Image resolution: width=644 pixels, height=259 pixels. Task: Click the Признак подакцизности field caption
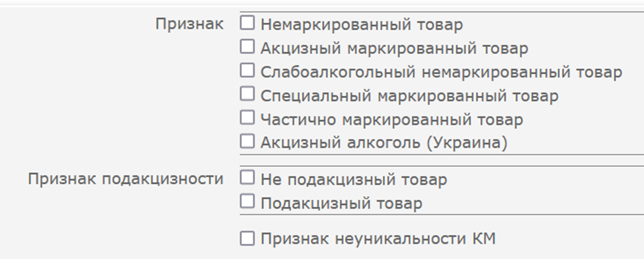(x=126, y=180)
